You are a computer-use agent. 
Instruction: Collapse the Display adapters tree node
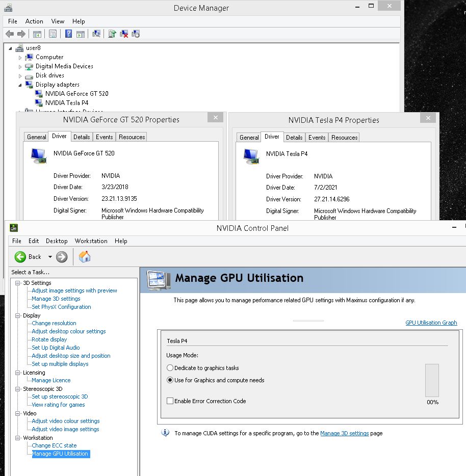pos(20,85)
